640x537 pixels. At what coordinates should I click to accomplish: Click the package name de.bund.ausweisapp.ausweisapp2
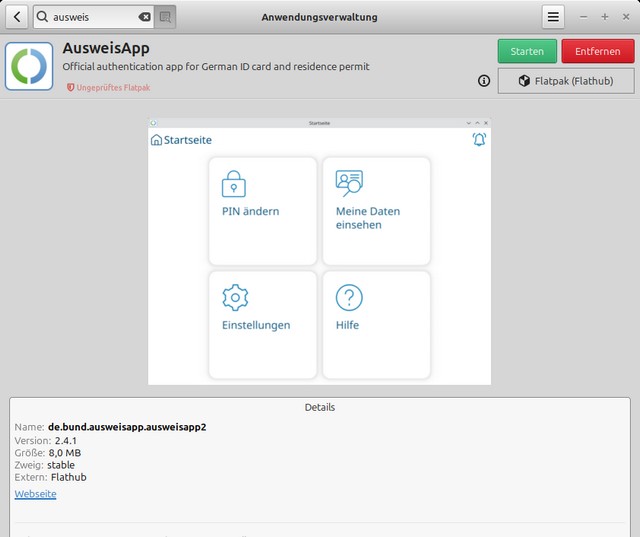[127, 427]
